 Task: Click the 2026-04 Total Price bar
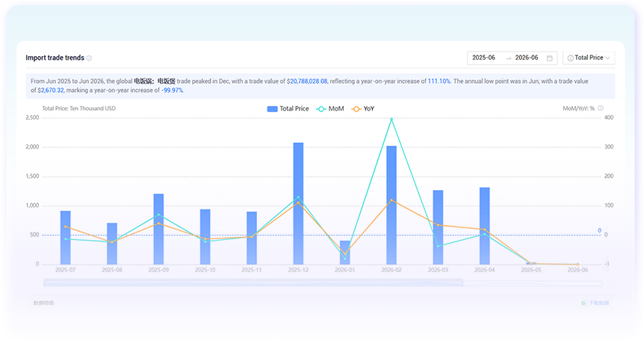click(485, 226)
